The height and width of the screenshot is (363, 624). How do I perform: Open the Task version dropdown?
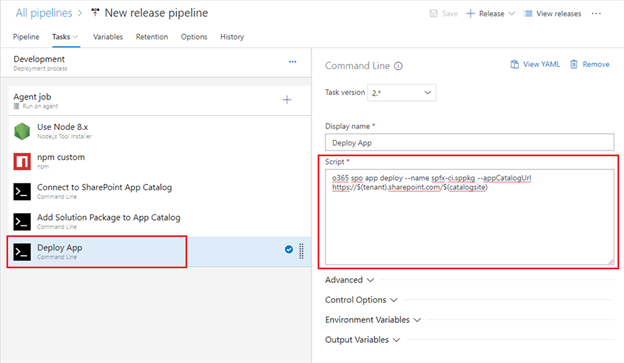pyautogui.click(x=401, y=93)
